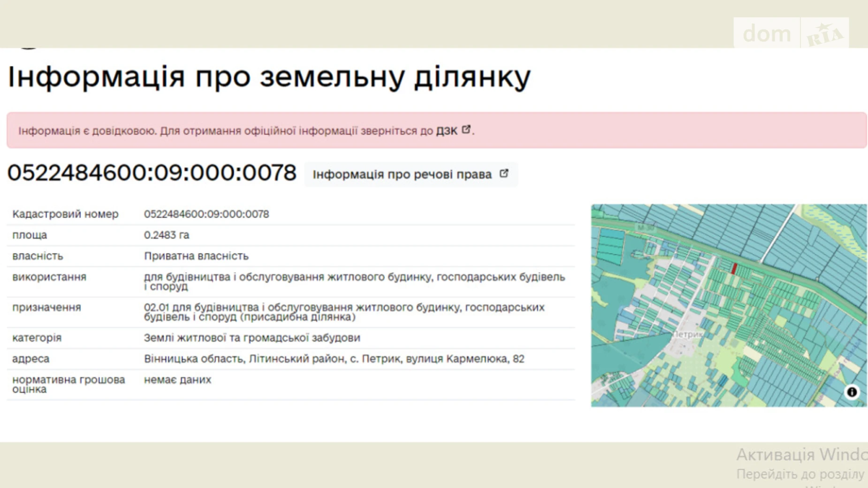
Task: Click the категорія value Землі житлової забудови
Action: point(252,338)
